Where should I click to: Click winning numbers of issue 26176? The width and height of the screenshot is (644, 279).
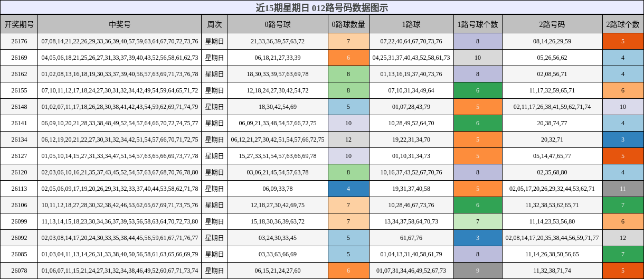120,41
